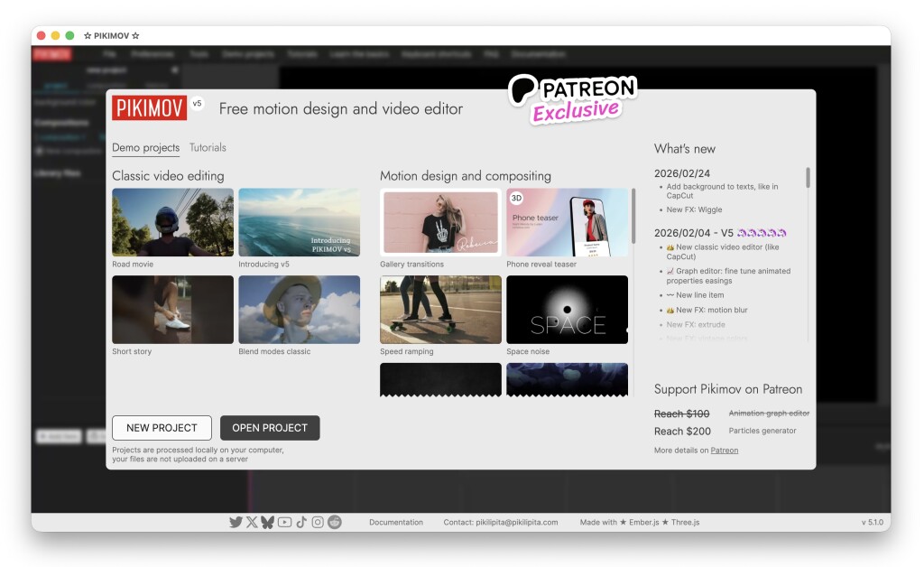The image size is (924, 567).
Task: Open the Twitter bird icon link
Action: tap(236, 522)
